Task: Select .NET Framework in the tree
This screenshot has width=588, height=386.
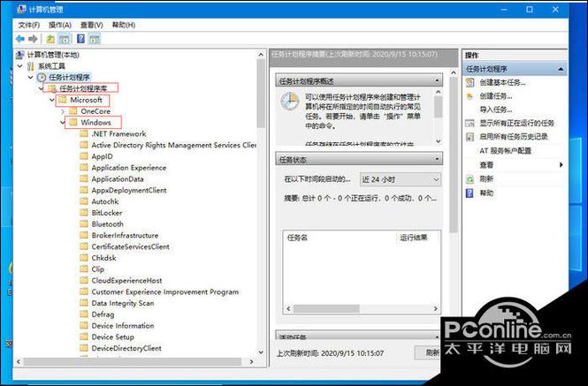Action: [118, 133]
